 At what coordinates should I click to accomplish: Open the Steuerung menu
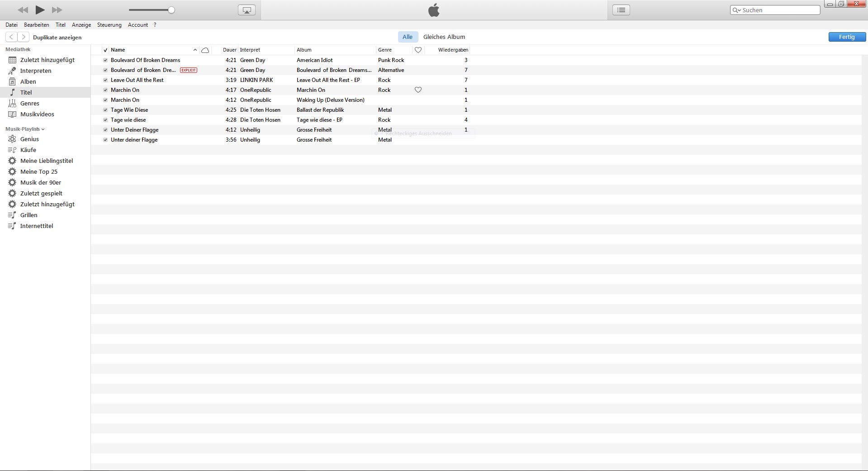109,25
